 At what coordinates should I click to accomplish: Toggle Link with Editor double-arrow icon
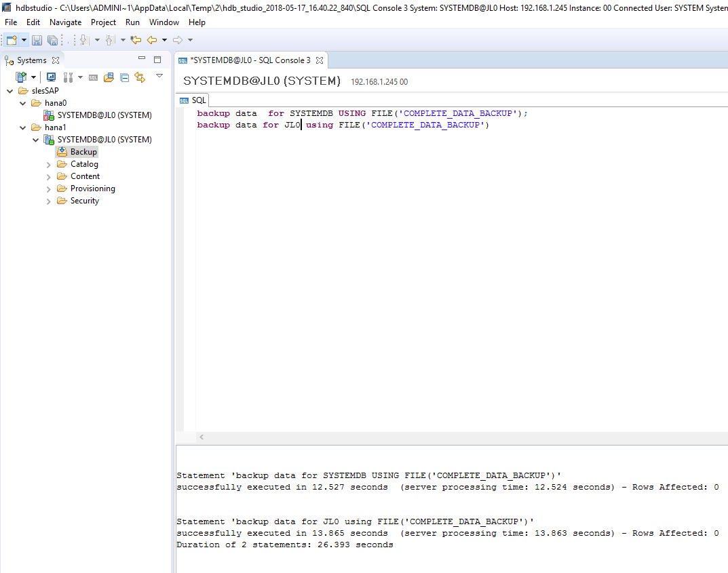(140, 77)
